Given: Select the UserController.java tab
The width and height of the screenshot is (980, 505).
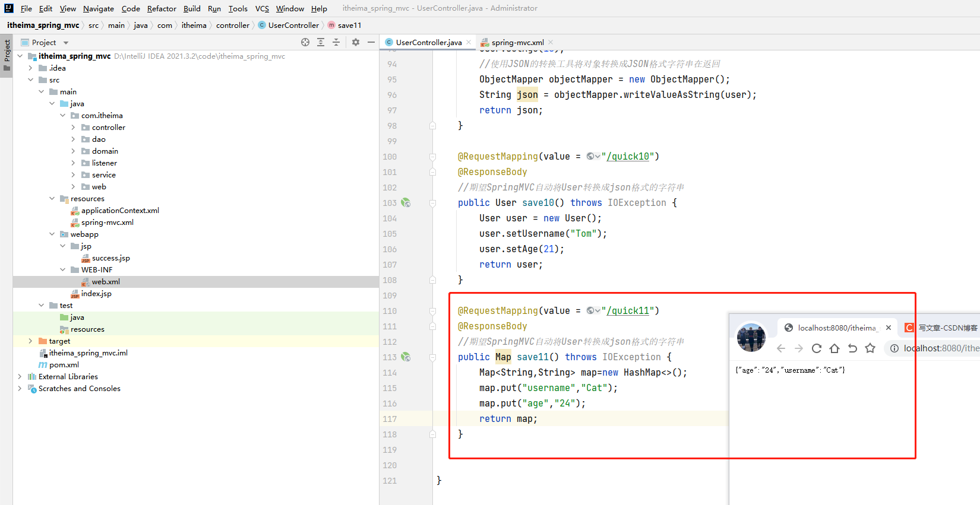Looking at the screenshot, I should [428, 42].
